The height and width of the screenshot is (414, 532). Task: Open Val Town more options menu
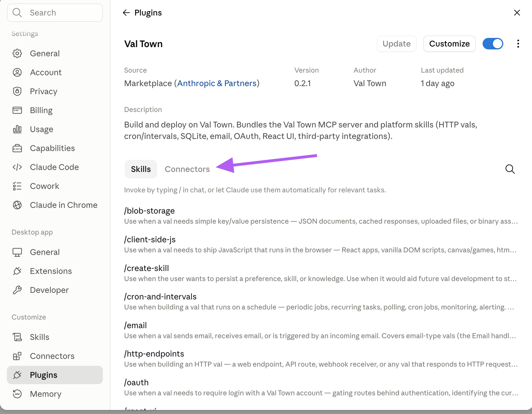(x=518, y=44)
